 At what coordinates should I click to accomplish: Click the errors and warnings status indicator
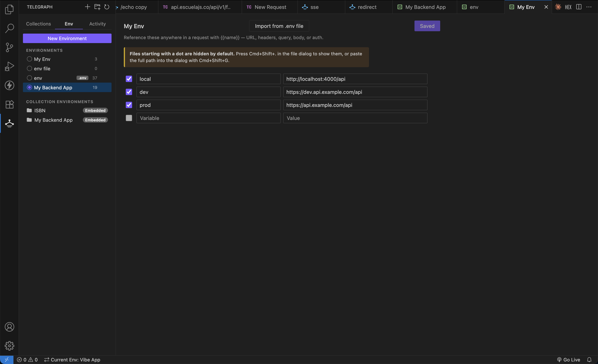[x=27, y=359]
